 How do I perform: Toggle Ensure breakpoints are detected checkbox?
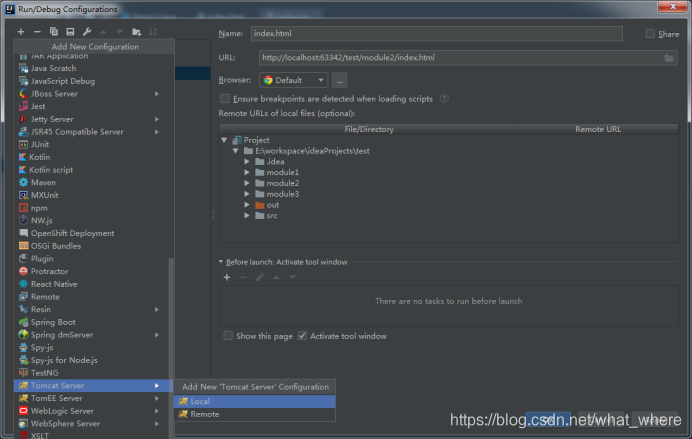(225, 99)
